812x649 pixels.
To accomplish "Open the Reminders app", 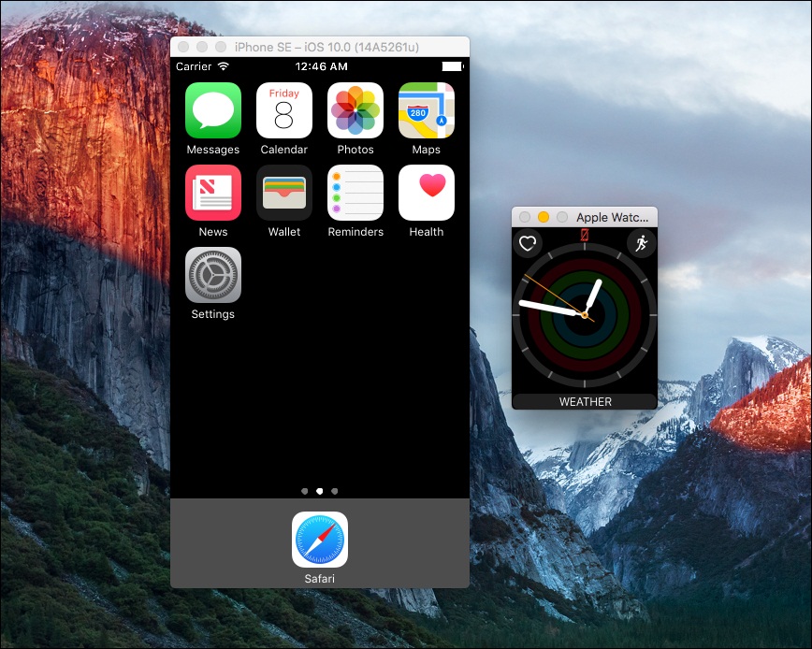I will tap(355, 193).
